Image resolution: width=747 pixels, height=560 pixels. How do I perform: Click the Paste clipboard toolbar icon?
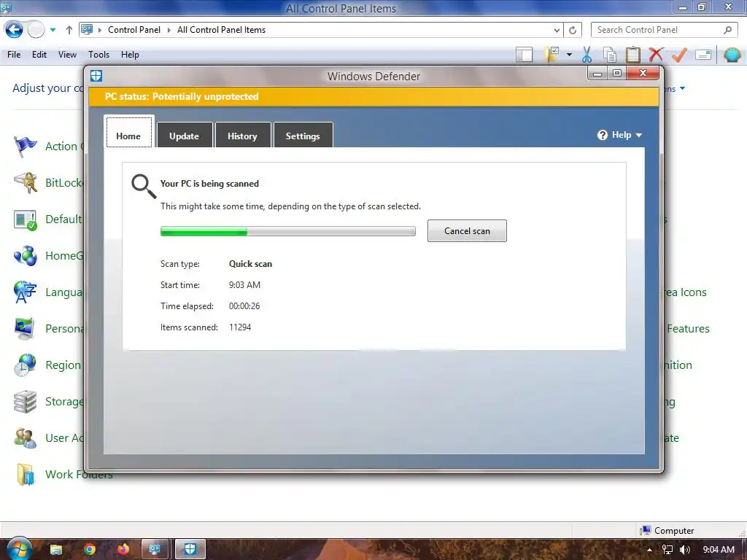(632, 55)
